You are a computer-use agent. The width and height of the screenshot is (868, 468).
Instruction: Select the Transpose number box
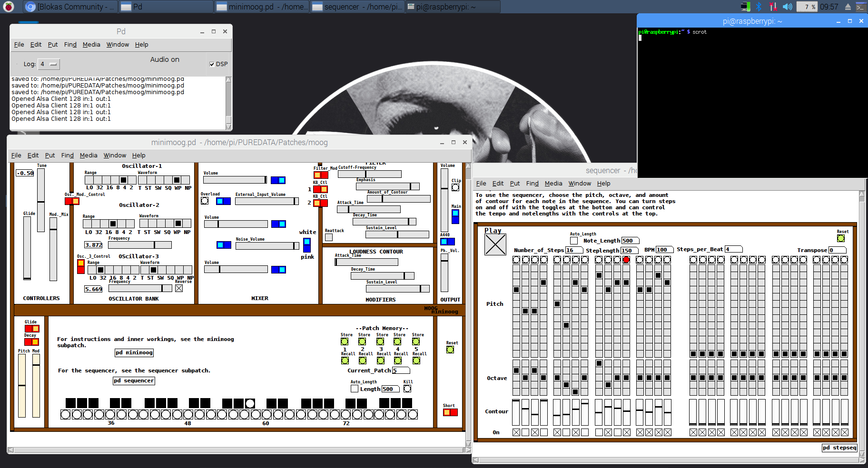click(838, 250)
